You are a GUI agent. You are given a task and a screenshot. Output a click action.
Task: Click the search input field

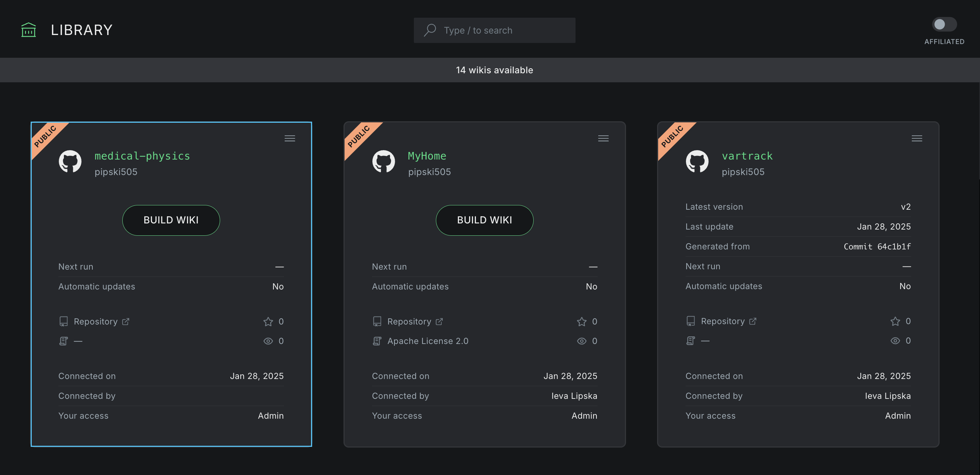pyautogui.click(x=494, y=30)
